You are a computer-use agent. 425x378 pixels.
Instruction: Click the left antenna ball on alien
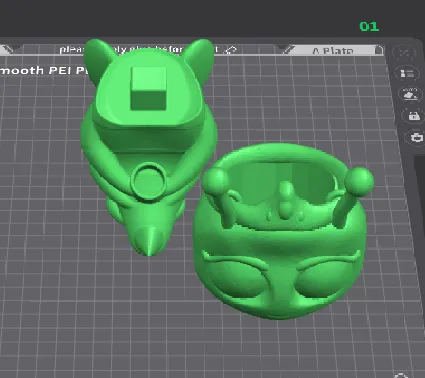[216, 180]
